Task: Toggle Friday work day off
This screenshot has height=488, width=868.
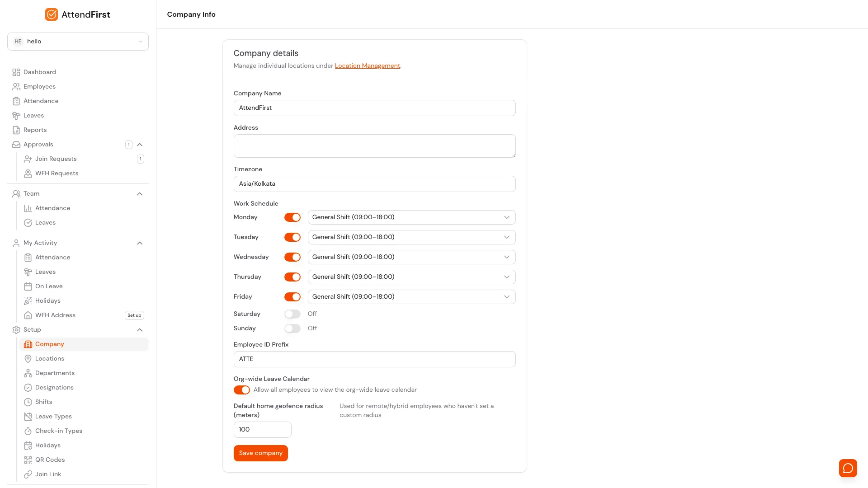Action: [292, 297]
